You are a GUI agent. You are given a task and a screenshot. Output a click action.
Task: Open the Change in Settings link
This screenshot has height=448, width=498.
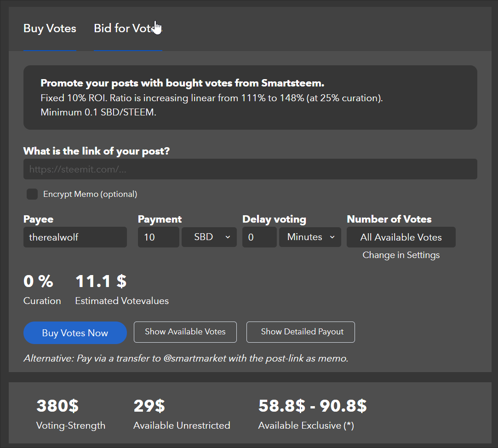click(401, 255)
